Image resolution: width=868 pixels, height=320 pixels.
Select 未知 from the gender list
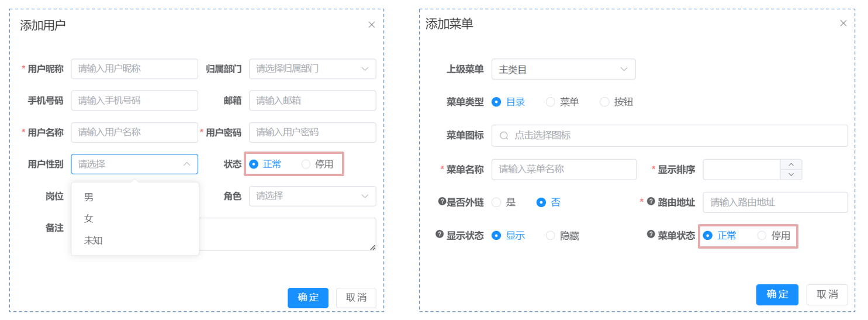click(x=94, y=240)
